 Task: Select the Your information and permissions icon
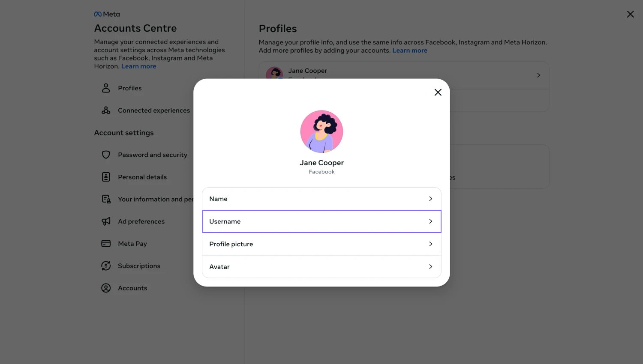(x=106, y=199)
